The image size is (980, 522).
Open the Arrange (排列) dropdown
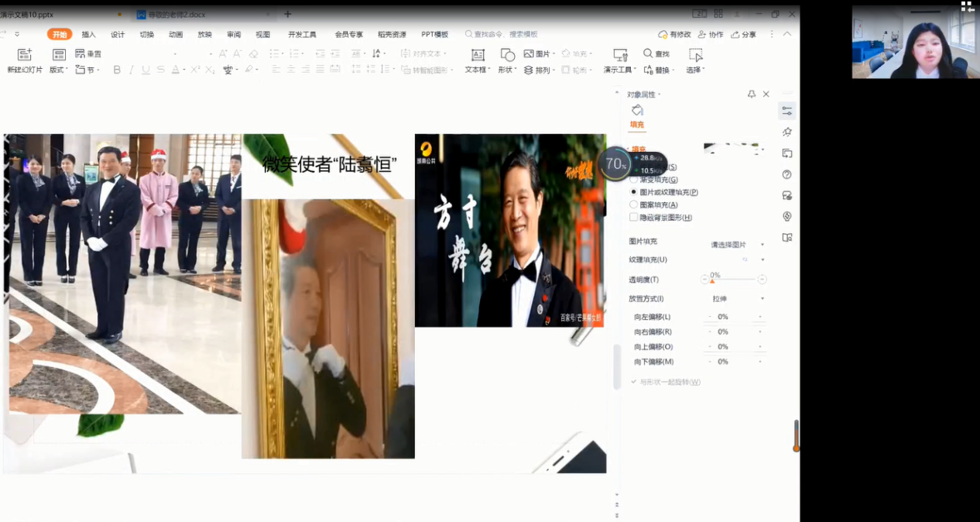tap(540, 70)
